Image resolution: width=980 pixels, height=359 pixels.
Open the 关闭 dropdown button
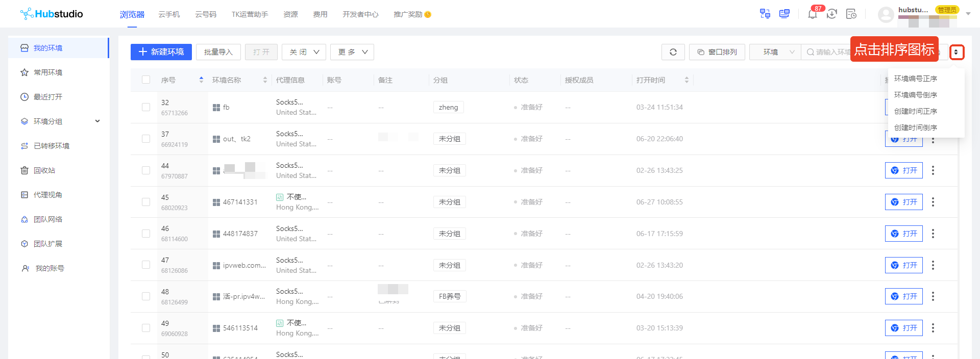pos(304,52)
